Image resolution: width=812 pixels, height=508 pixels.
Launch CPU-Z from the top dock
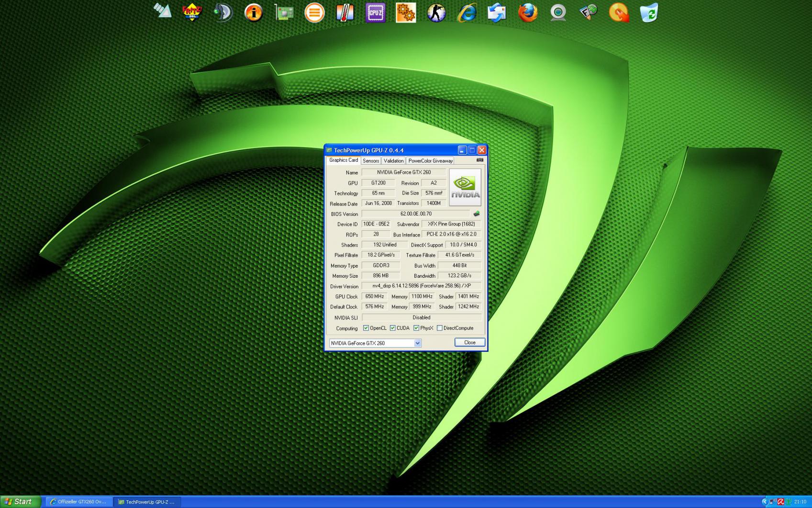pos(375,13)
